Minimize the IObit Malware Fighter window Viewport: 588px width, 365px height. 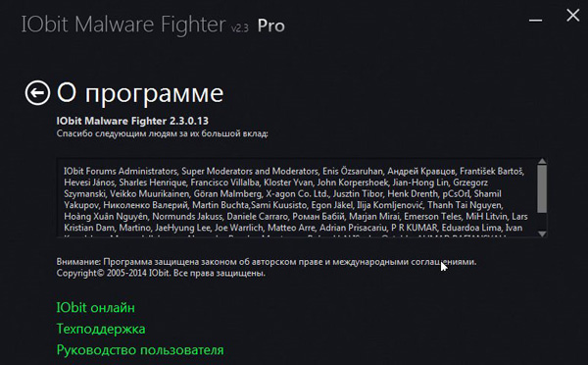click(535, 20)
